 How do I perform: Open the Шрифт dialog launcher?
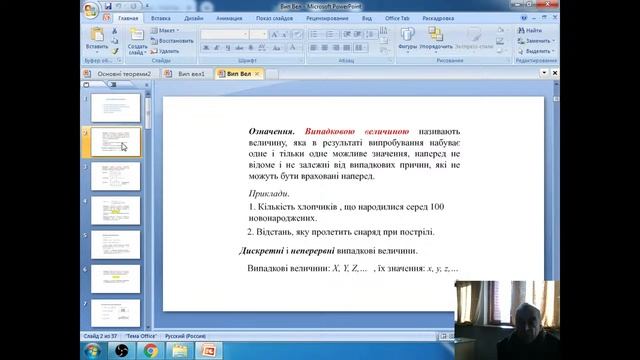(x=302, y=60)
